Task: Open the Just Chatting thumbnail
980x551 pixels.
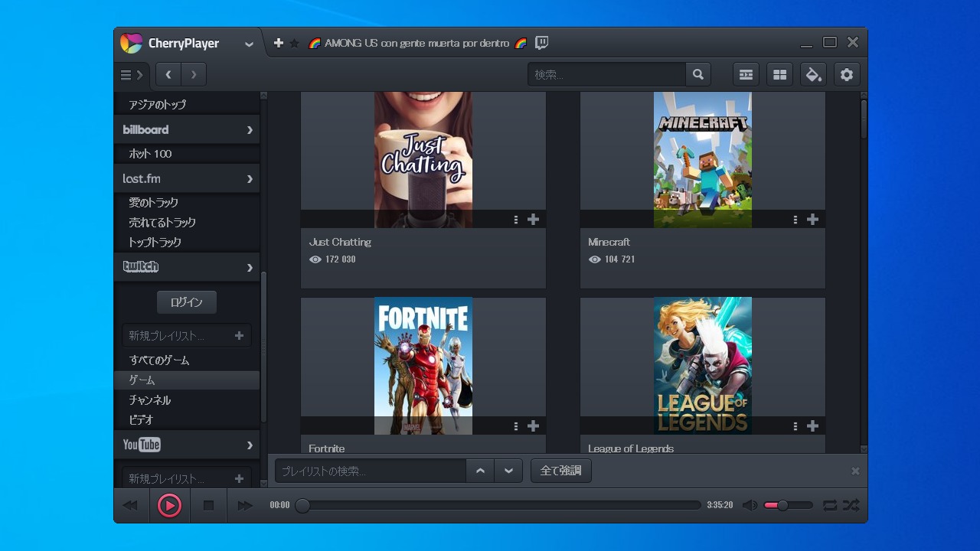Action: [x=423, y=160]
